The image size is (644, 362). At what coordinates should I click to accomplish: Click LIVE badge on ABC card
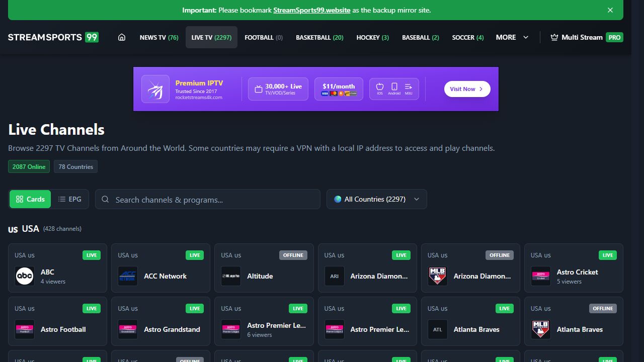coord(92,255)
